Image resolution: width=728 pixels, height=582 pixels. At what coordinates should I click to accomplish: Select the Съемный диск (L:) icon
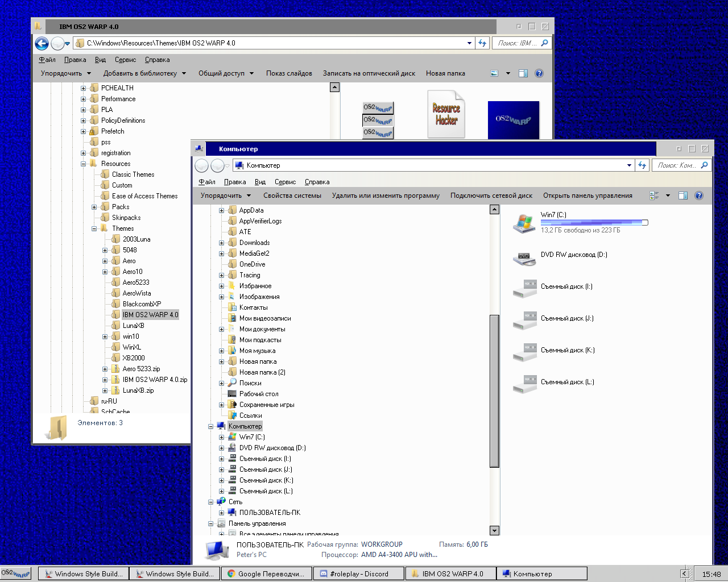pos(524,383)
